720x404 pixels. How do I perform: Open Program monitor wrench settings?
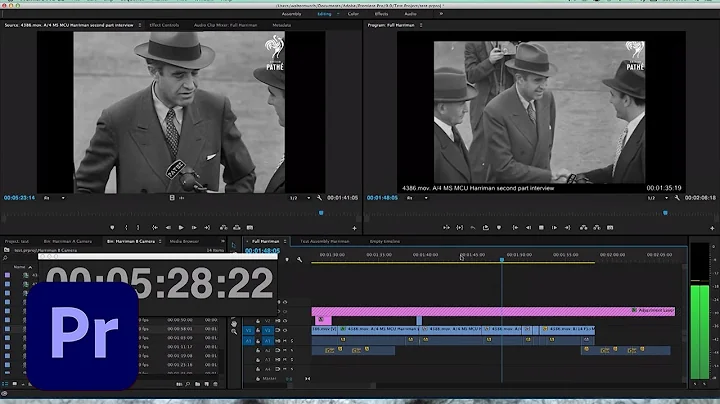[x=677, y=198]
